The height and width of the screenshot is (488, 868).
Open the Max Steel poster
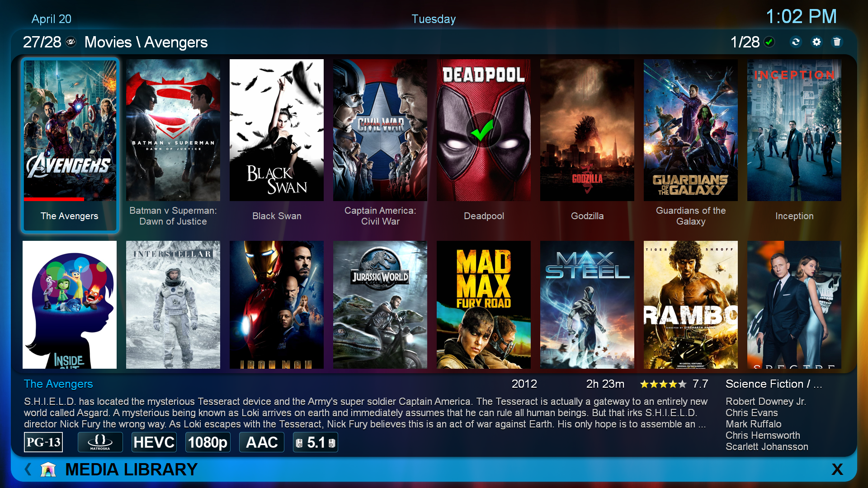tap(587, 305)
